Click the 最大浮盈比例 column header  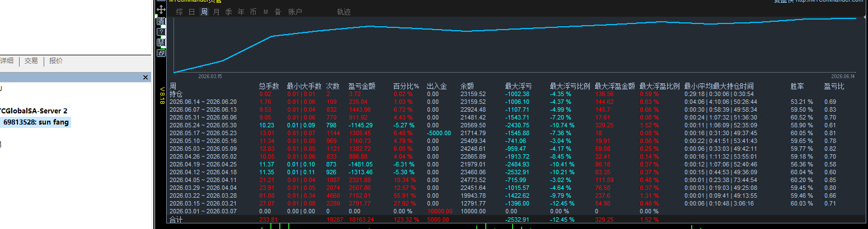[x=659, y=86]
